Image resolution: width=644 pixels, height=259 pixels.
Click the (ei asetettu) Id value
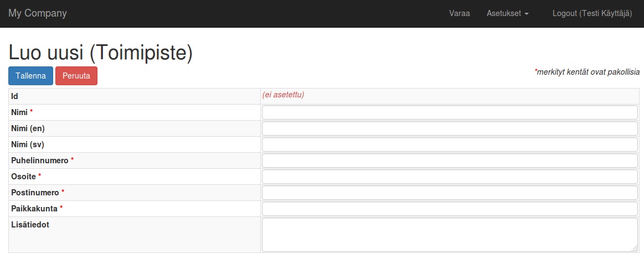click(x=283, y=95)
